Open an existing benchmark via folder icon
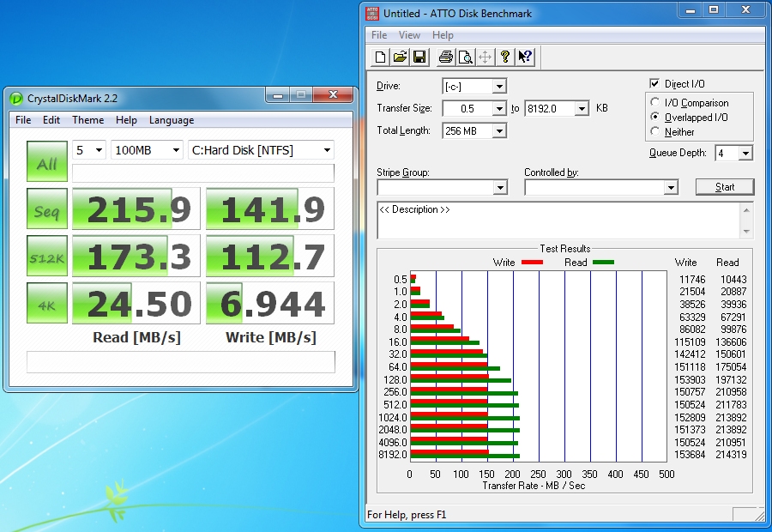This screenshot has height=532, width=772. 400,57
